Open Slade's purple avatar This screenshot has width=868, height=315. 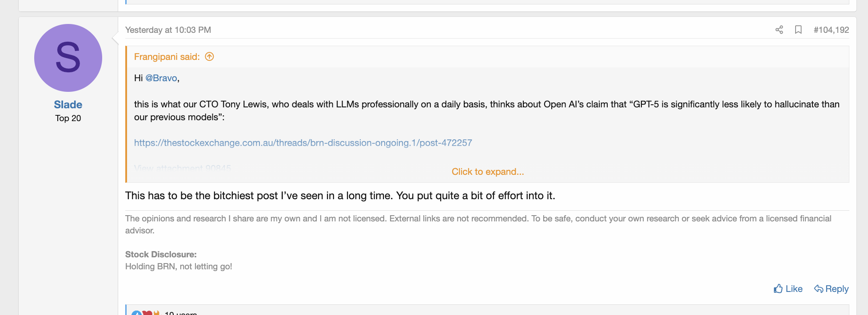(x=68, y=58)
